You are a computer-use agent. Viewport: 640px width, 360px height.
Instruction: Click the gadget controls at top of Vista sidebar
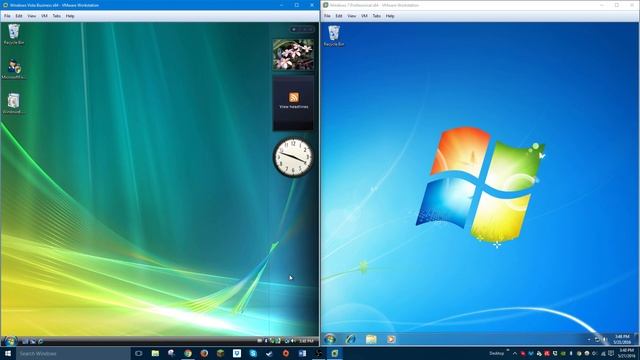pyautogui.click(x=302, y=29)
